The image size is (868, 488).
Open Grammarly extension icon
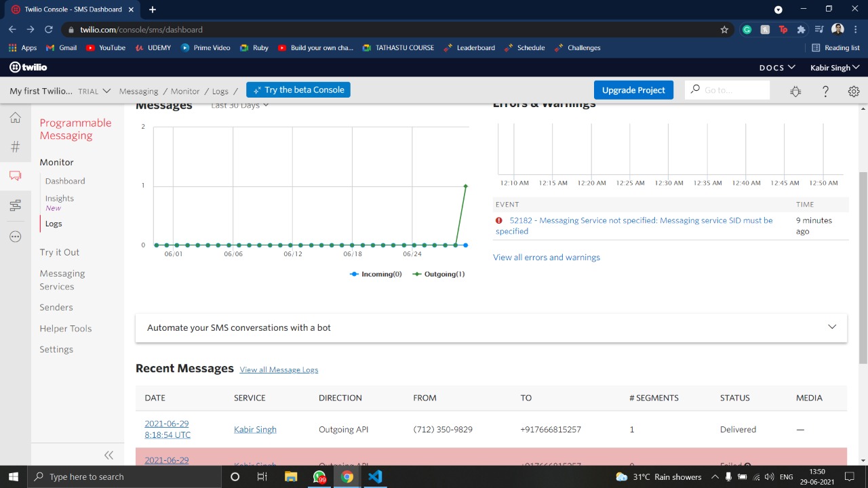(747, 30)
